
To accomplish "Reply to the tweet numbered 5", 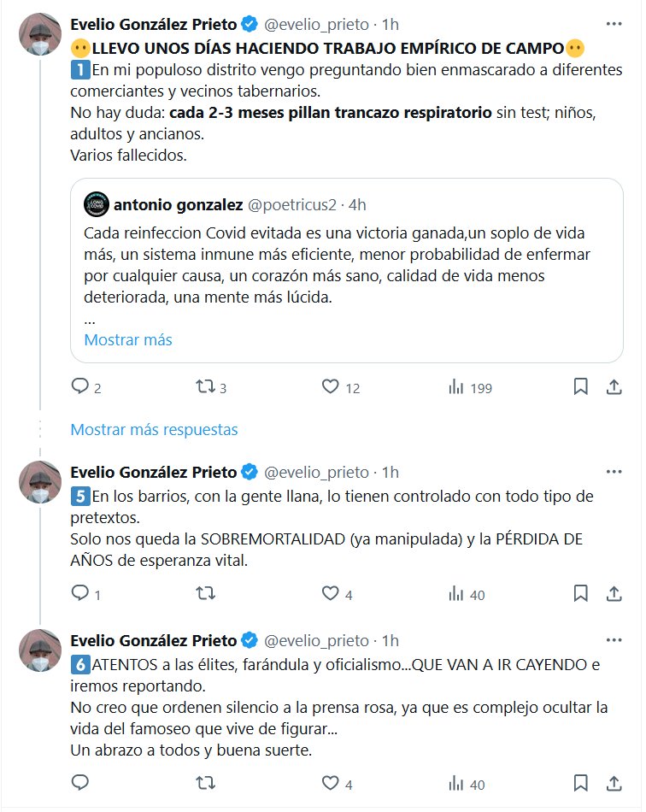I will point(80,593).
